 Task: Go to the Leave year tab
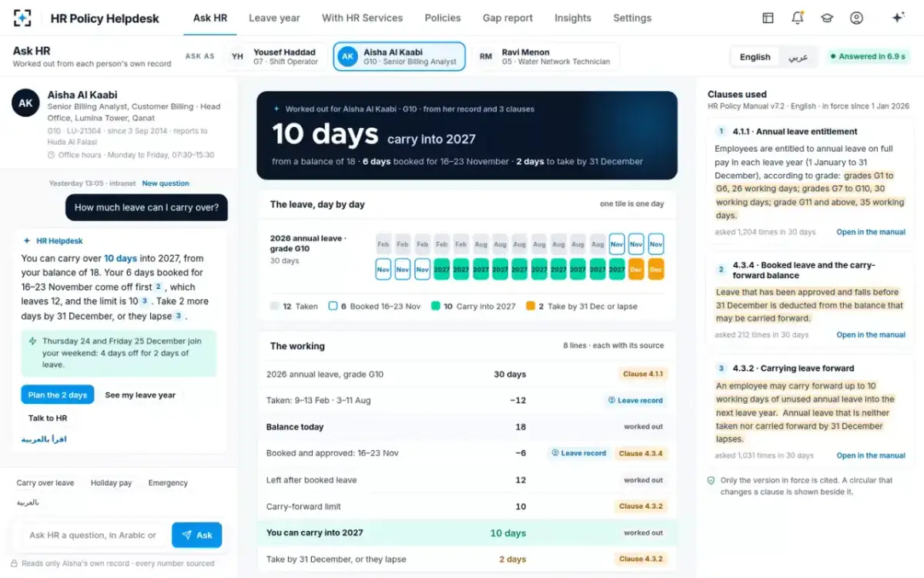(274, 18)
